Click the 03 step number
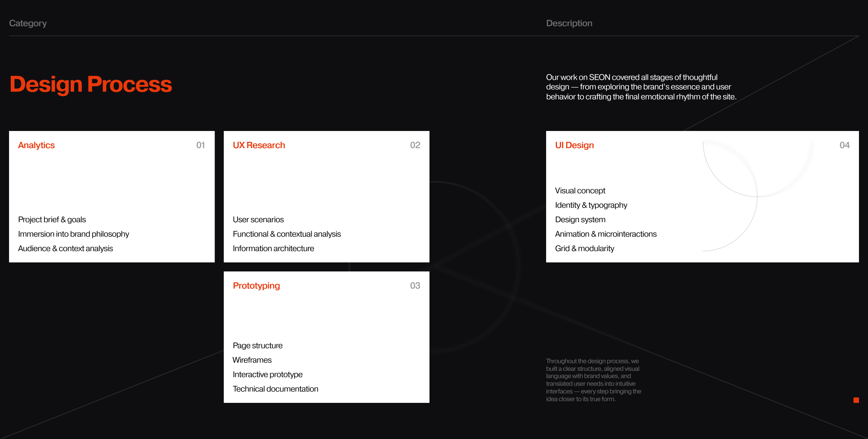Image resolution: width=868 pixels, height=439 pixels. pyautogui.click(x=415, y=285)
